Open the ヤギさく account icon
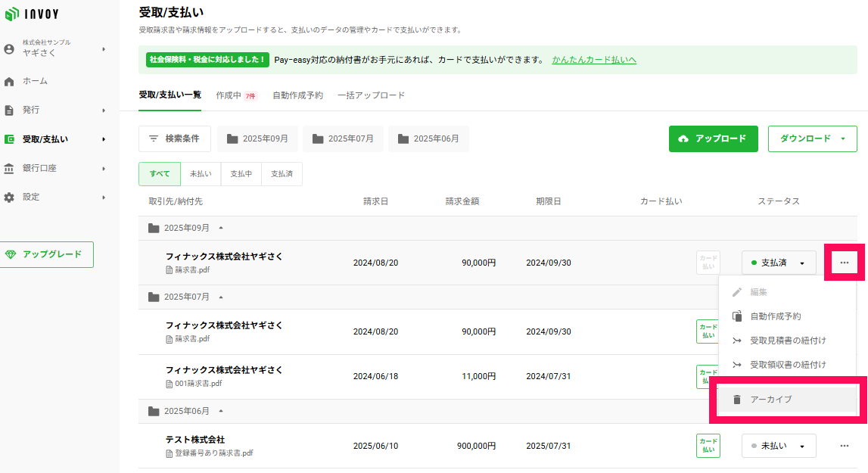This screenshot has width=868, height=473. (x=9, y=49)
